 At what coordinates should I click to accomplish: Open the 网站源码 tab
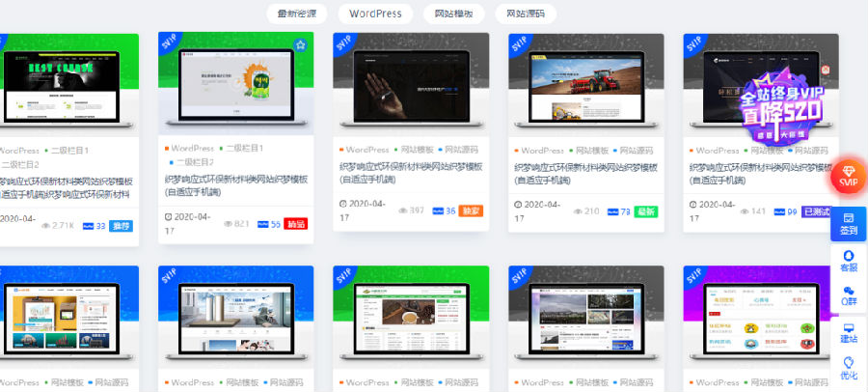[x=526, y=14]
